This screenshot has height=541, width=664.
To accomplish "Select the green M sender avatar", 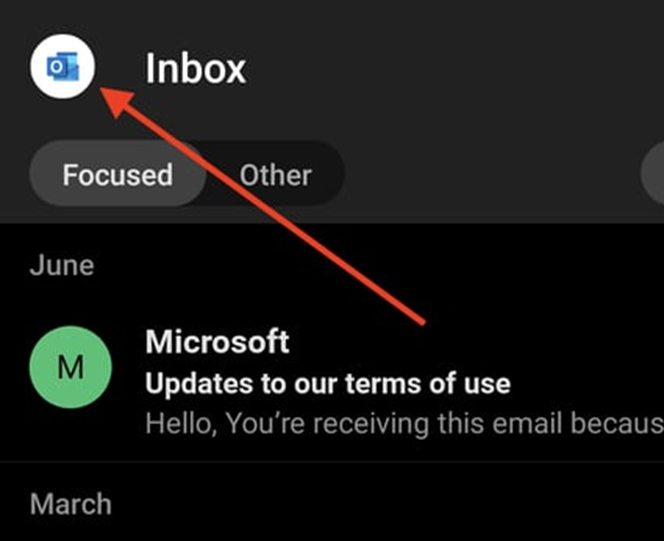I will tap(71, 367).
